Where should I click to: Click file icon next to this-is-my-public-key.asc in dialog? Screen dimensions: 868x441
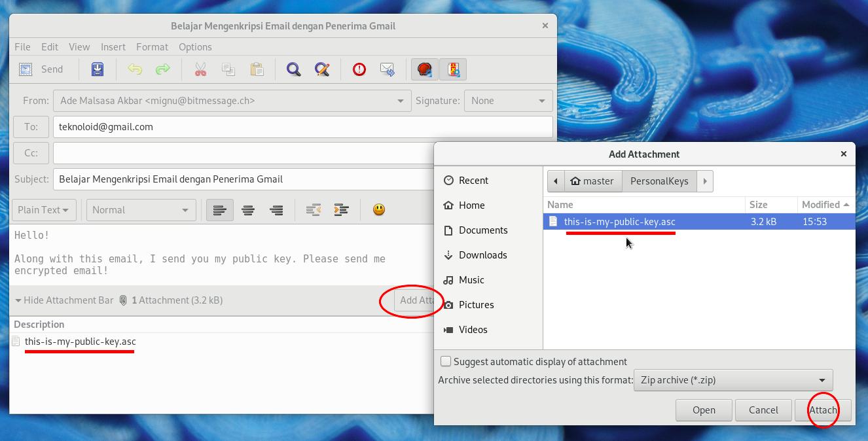coord(553,221)
